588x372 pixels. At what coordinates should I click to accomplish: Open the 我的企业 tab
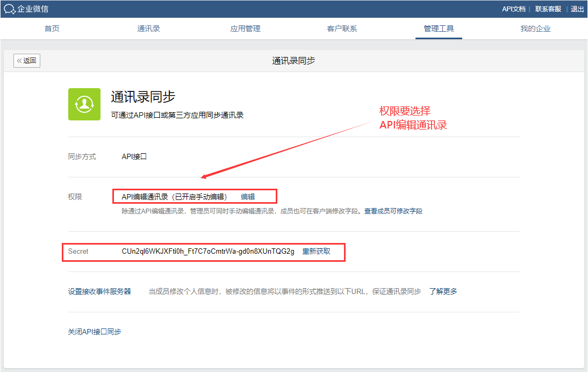[x=535, y=29]
